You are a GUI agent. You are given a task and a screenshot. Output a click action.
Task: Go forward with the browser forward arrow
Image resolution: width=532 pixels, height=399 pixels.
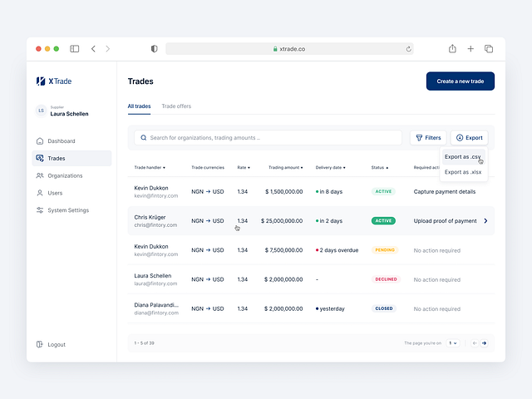[108, 49]
